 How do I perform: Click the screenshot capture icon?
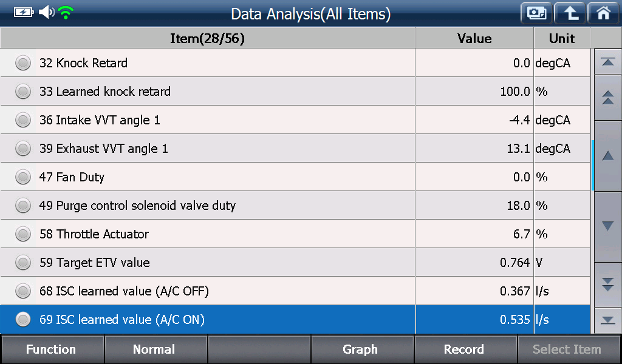[536, 13]
